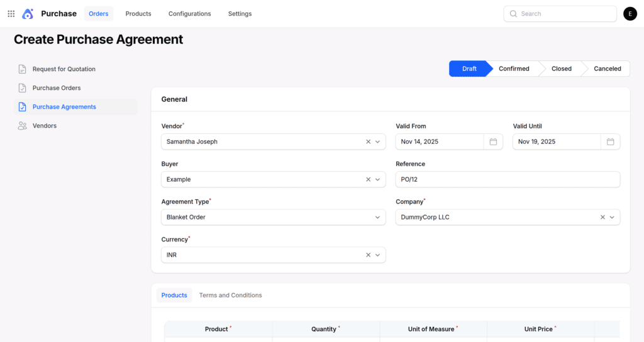This screenshot has height=342, width=644.
Task: Clear the Buyer field value
Action: click(x=369, y=180)
